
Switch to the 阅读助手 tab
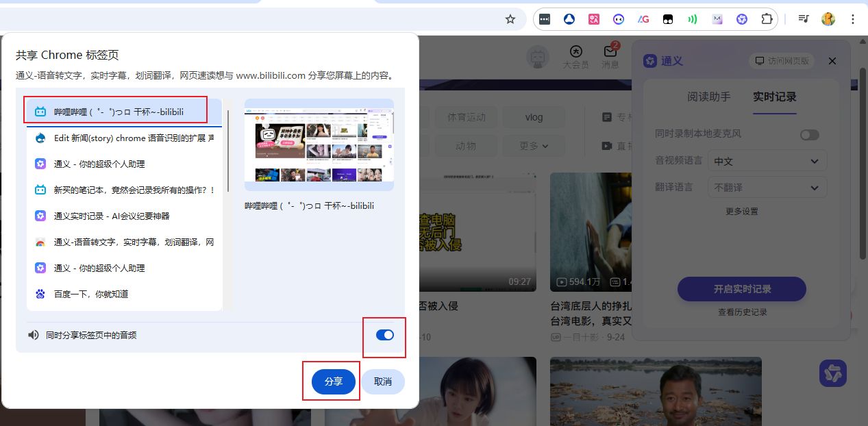[x=708, y=97]
